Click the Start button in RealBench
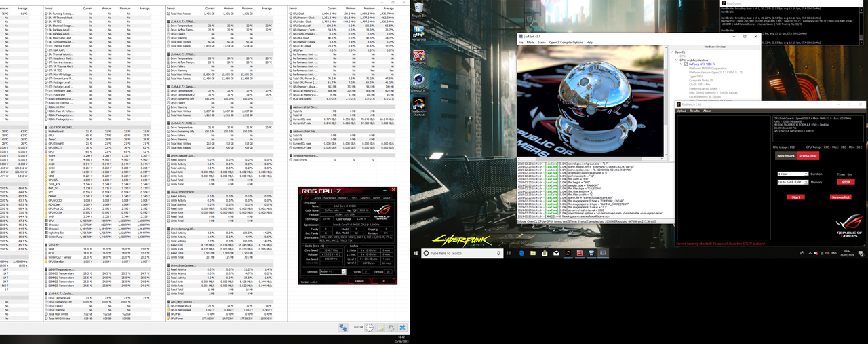Viewport: 868px width, 344px height. pos(796,197)
